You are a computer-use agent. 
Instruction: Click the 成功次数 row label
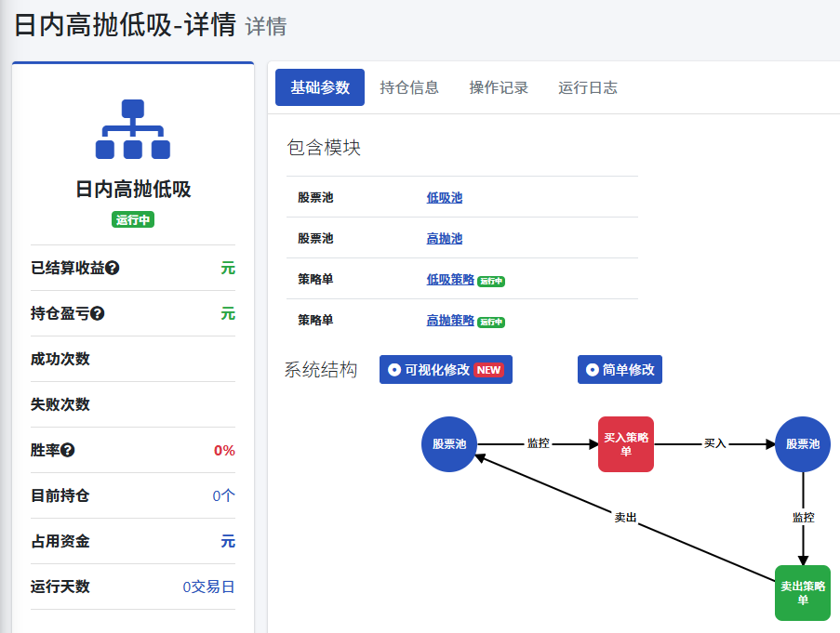pos(60,359)
